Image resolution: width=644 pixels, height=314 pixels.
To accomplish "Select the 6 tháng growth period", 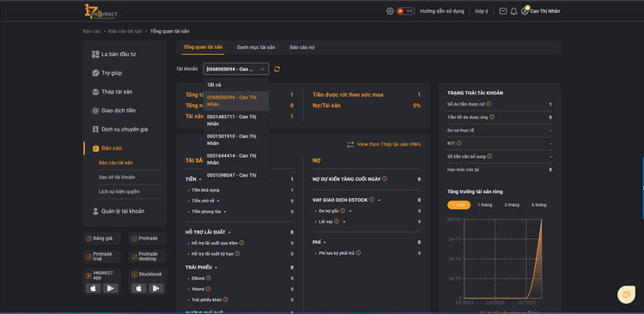I will (538, 205).
